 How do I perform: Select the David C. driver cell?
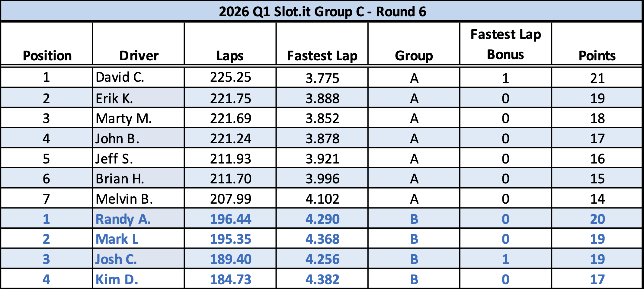[x=120, y=78]
